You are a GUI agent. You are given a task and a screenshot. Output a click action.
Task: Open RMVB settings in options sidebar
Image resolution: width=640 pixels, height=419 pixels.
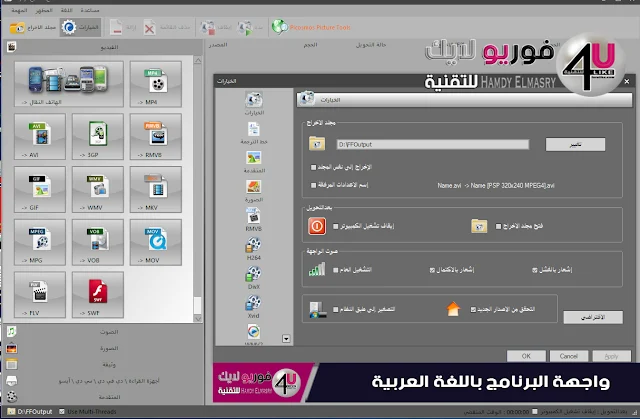click(x=253, y=220)
